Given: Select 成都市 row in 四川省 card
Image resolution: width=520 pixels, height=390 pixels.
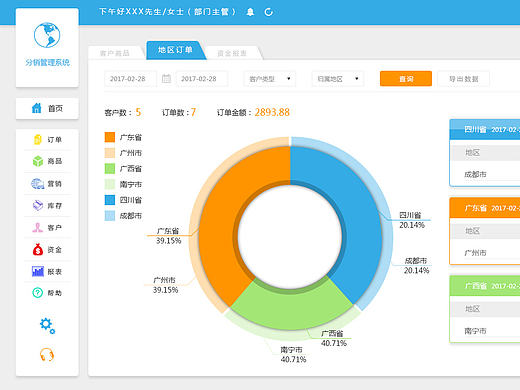Looking at the screenshot, I should pyautogui.click(x=485, y=174).
